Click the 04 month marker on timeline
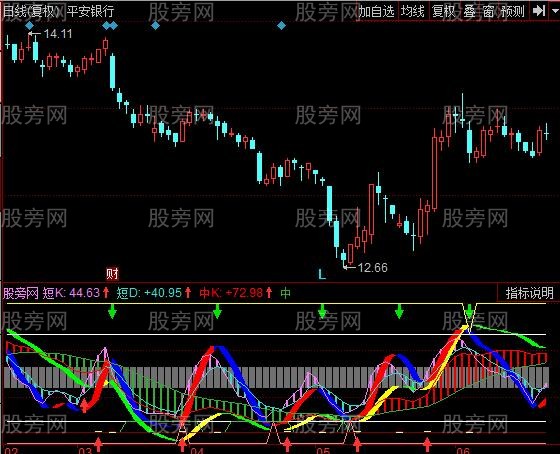The height and width of the screenshot is (454, 560). (x=197, y=450)
